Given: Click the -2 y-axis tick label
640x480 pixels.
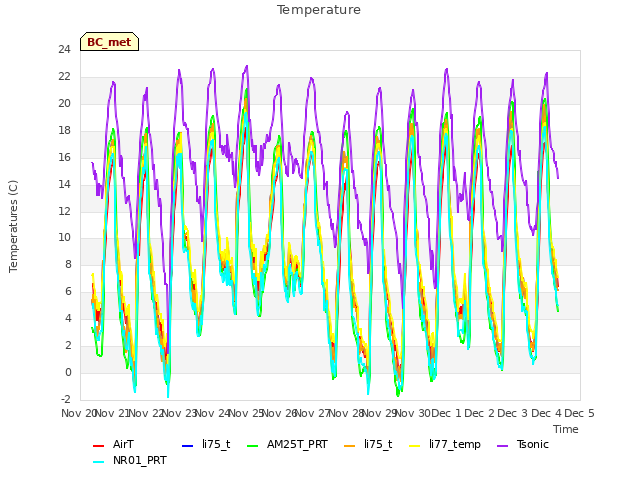Looking at the screenshot, I should click(x=66, y=399).
